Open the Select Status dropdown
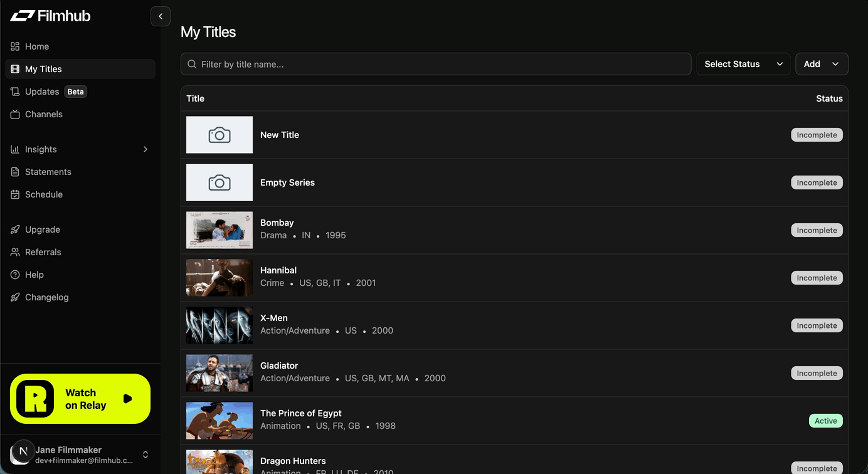 coord(743,64)
